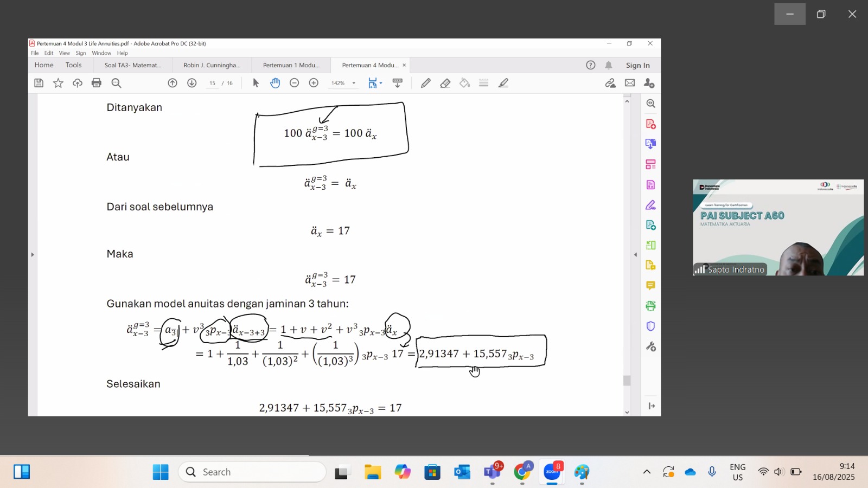Screen dimensions: 868x488
Task: Switch to Robin J. Cunningham tab
Action: coord(212,65)
